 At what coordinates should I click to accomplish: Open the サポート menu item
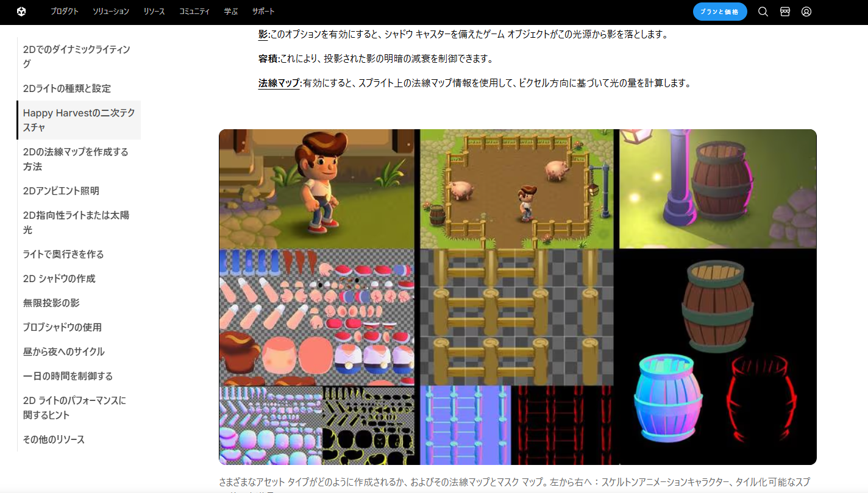click(263, 11)
